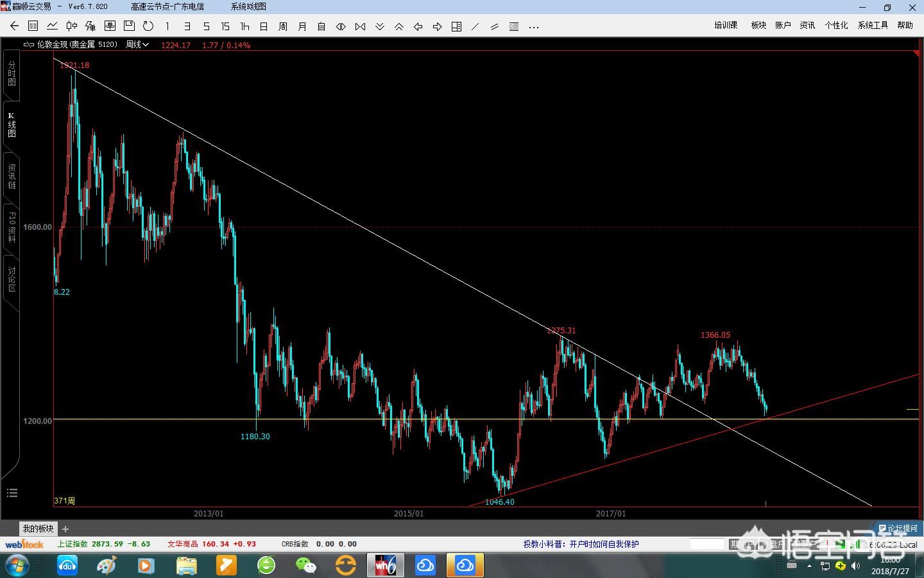Click the floppy disk save icon
924x578 pixels.
[129, 26]
